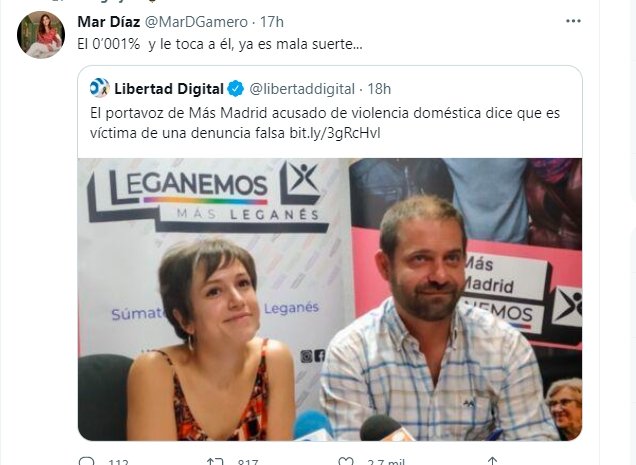
Task: Reply using the comment bubble icon
Action: coord(86,461)
